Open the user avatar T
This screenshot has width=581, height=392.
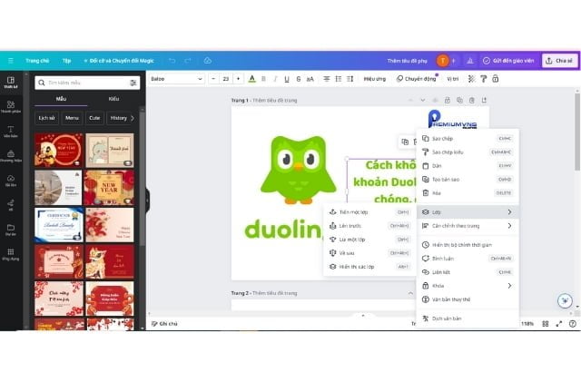pos(442,61)
